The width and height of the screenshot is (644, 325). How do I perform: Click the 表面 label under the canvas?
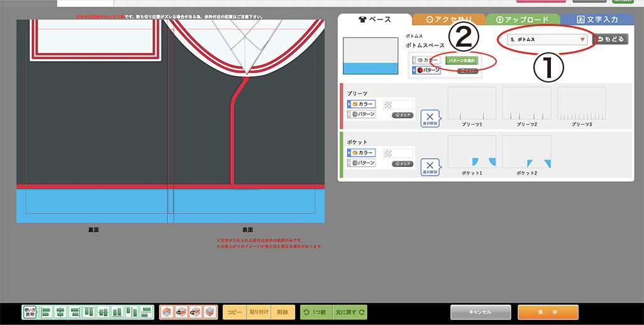point(248,230)
